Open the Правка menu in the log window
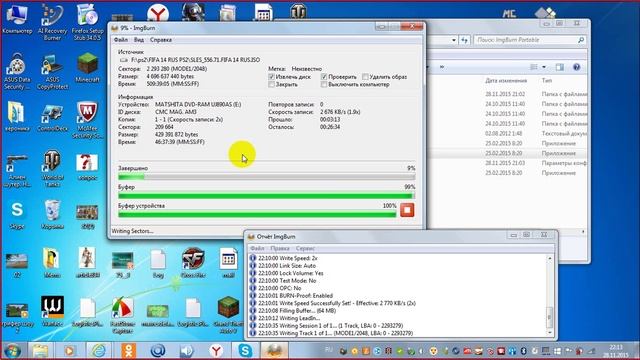This screenshot has width=640, height=360. [x=280, y=248]
